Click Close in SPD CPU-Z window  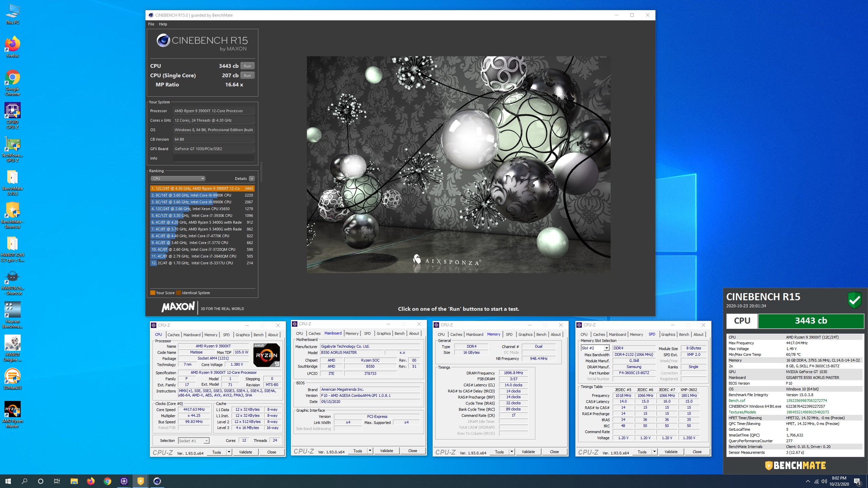(x=697, y=452)
